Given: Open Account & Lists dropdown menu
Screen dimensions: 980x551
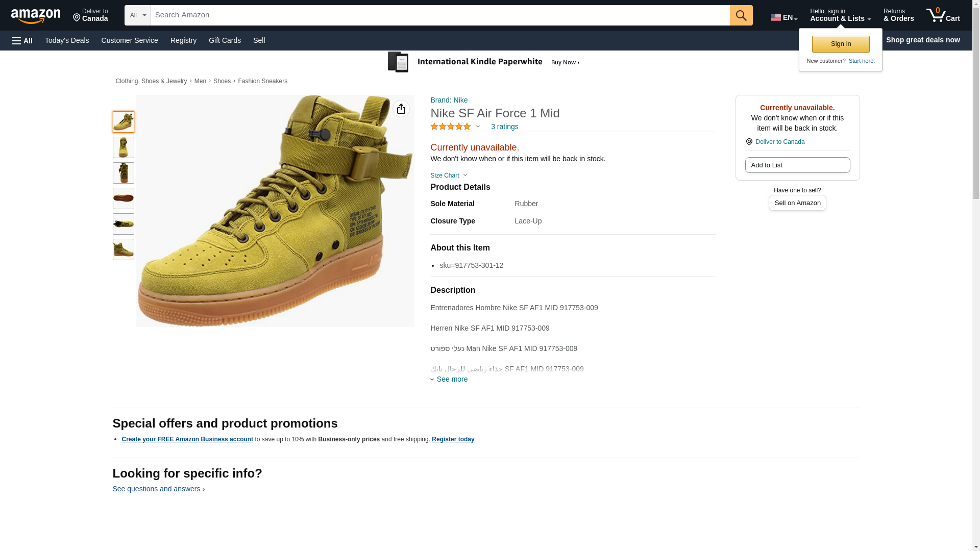Looking at the screenshot, I should pos(840,15).
